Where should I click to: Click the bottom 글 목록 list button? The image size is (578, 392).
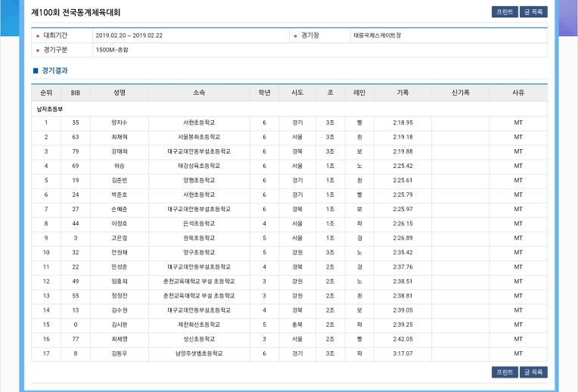point(533,372)
